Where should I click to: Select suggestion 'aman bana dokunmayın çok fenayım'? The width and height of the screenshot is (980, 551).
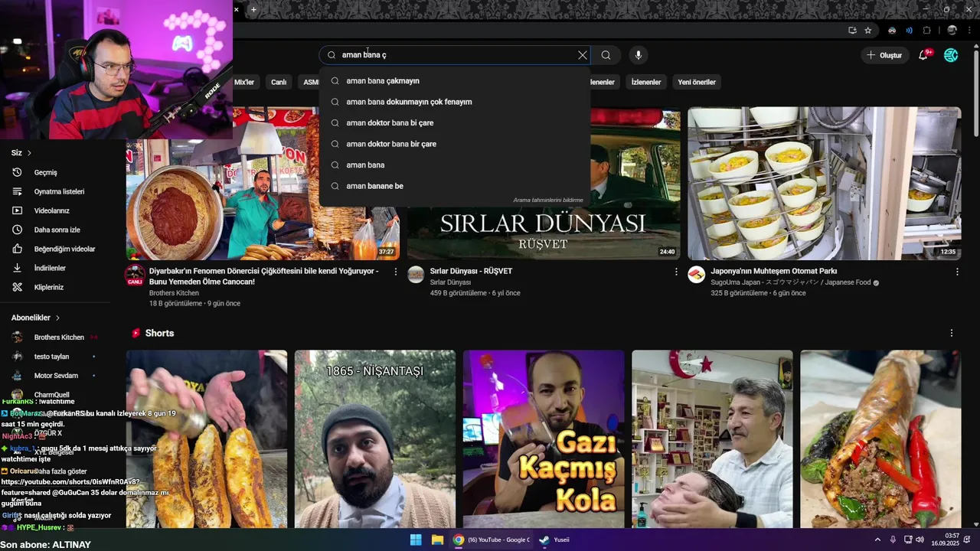coord(455,102)
